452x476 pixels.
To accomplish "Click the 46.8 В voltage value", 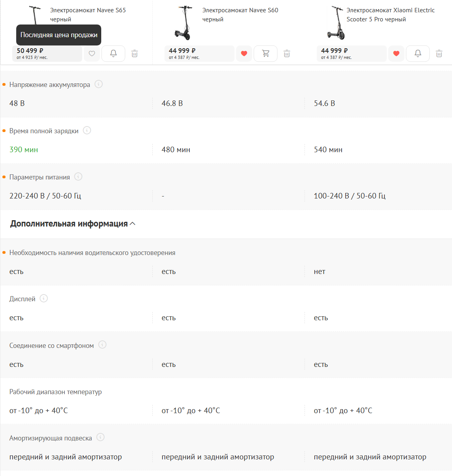I will (172, 104).
